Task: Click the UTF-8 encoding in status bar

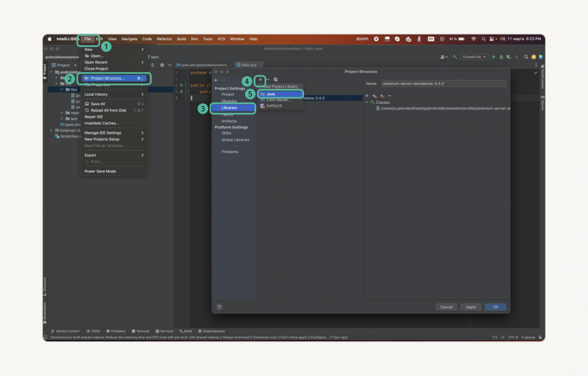Action: click(513, 337)
